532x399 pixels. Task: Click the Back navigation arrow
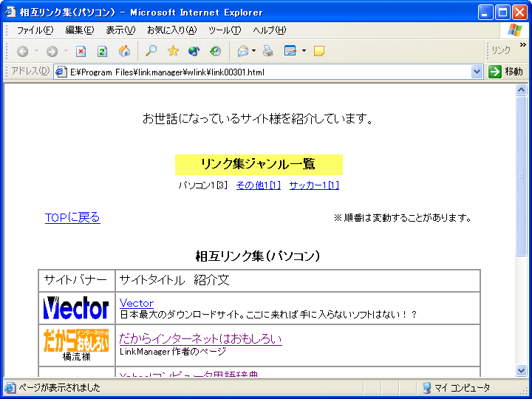22,51
